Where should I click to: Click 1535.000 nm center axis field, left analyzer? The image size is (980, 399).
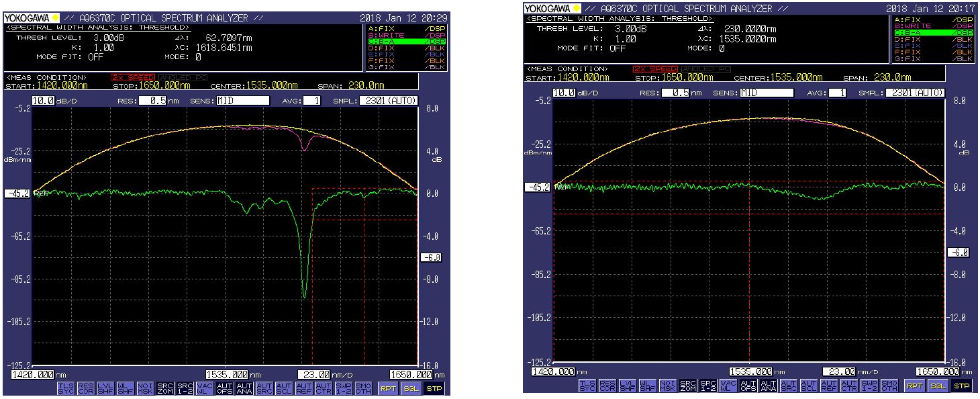click(228, 374)
